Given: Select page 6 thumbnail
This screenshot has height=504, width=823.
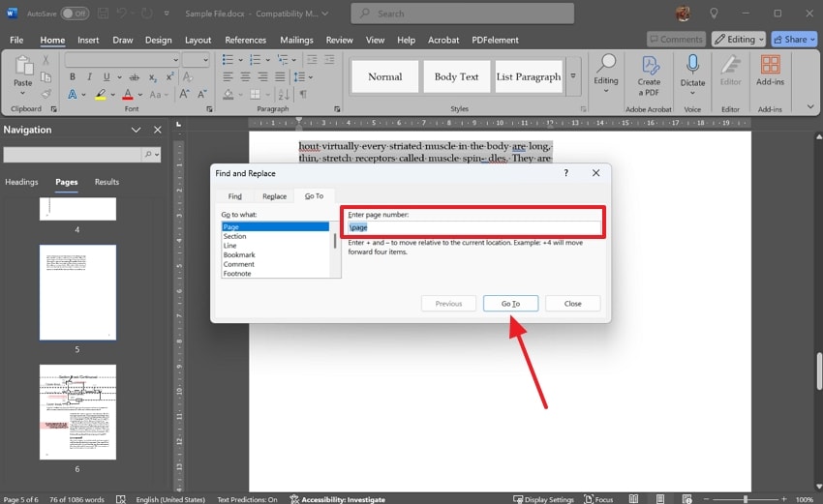Looking at the screenshot, I should point(77,412).
